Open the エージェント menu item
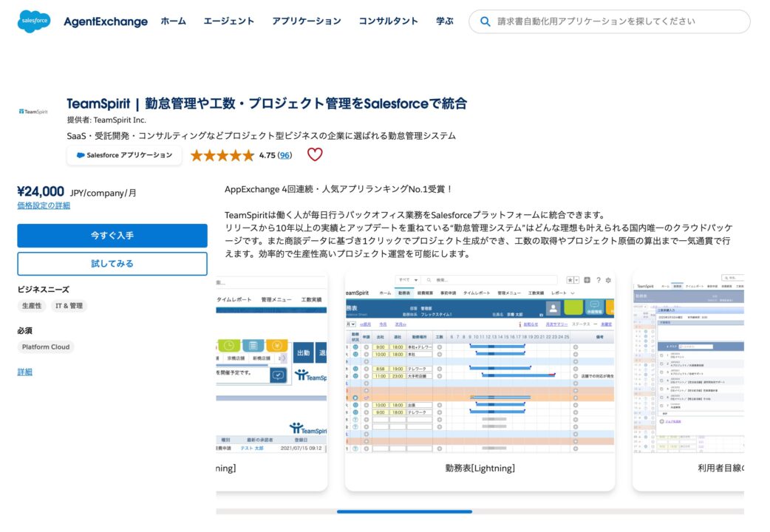 pos(229,21)
